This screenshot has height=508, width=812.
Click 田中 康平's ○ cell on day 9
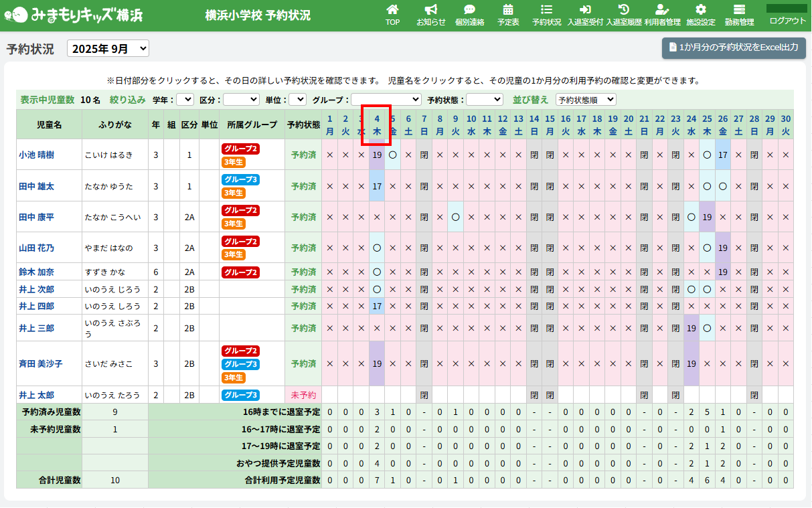(x=455, y=217)
